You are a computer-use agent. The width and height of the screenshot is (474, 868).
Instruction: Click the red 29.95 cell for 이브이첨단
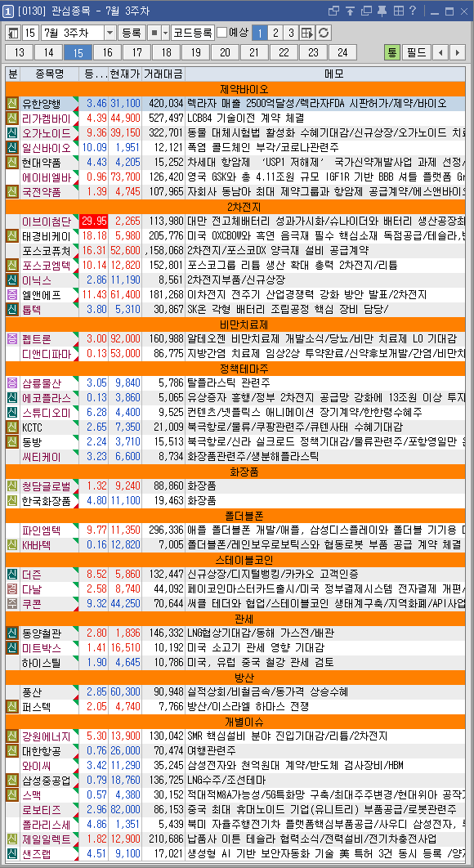coord(94,221)
